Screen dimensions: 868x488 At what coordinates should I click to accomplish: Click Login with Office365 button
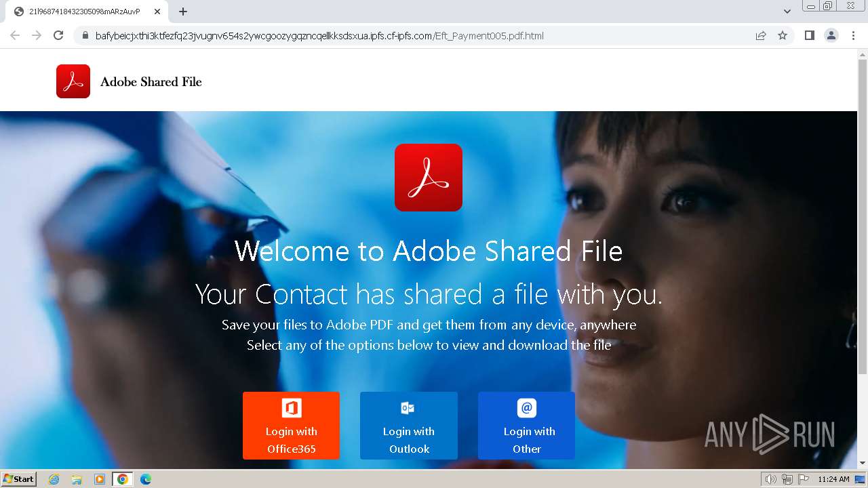(x=291, y=426)
